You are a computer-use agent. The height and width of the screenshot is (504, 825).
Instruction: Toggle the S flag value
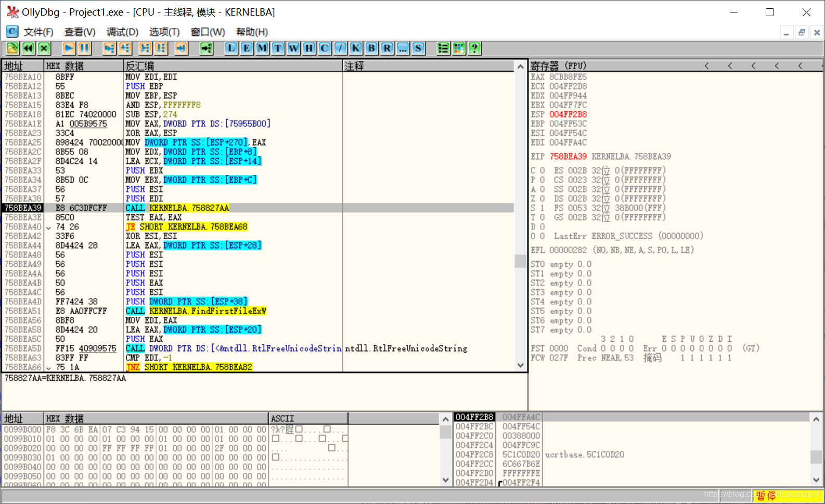coord(542,208)
